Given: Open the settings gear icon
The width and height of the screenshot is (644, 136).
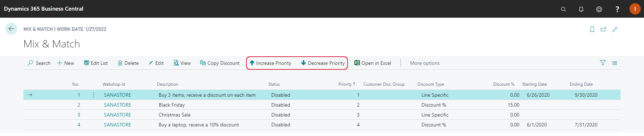Looking at the screenshot, I should 599,9.
